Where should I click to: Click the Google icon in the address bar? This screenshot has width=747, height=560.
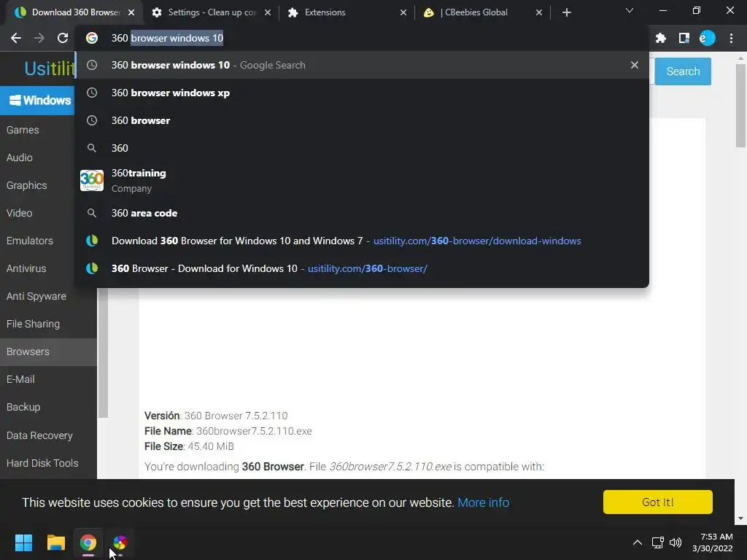pos(92,38)
